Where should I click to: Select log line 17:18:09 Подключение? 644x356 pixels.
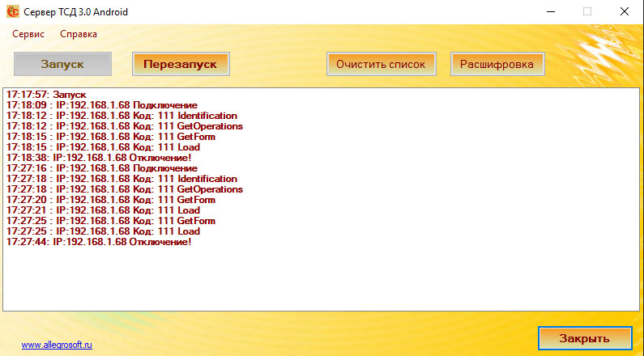coord(102,105)
